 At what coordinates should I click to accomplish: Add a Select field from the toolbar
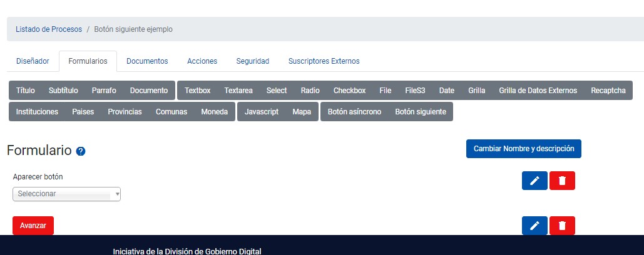point(277,91)
